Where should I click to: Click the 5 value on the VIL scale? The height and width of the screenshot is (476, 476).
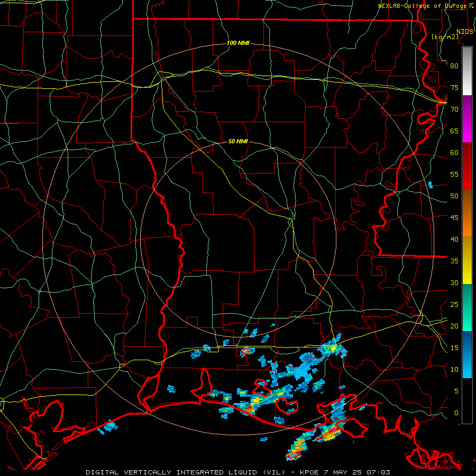[x=456, y=391]
